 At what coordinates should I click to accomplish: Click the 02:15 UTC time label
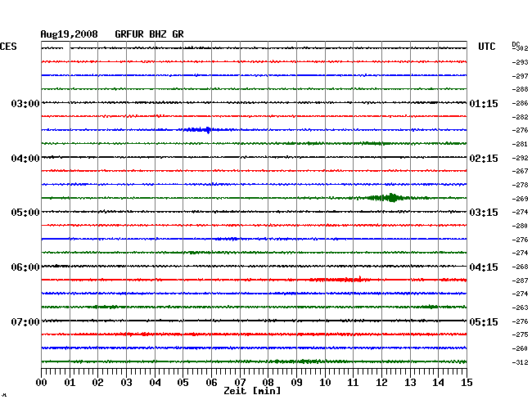tap(484, 159)
